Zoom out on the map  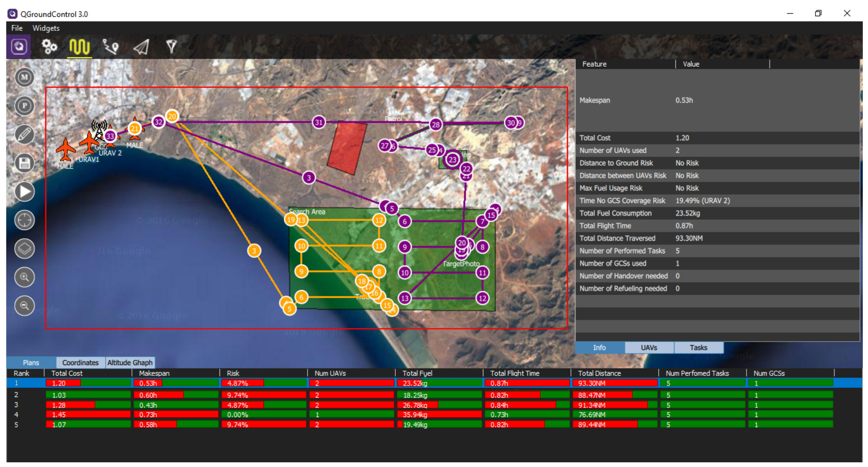click(x=24, y=306)
